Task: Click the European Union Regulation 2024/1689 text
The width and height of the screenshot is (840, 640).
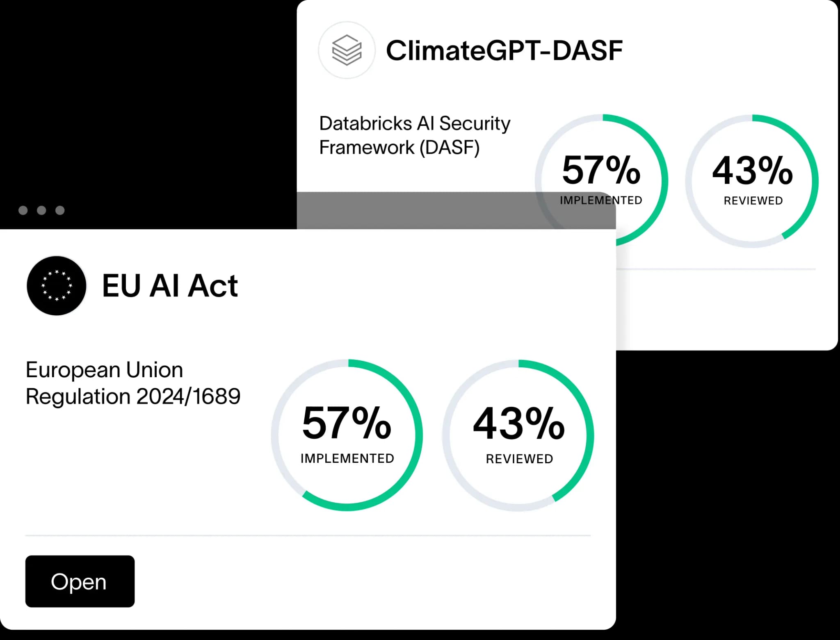Action: pyautogui.click(x=132, y=383)
